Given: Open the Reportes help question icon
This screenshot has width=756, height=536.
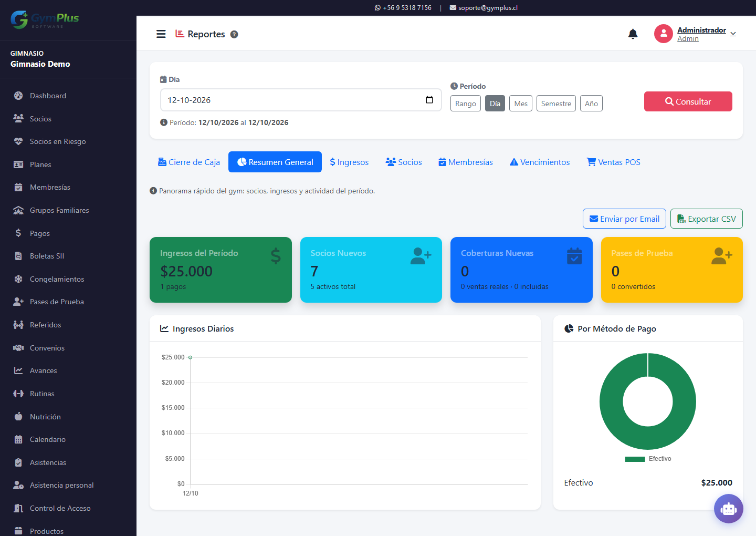Looking at the screenshot, I should click(234, 34).
